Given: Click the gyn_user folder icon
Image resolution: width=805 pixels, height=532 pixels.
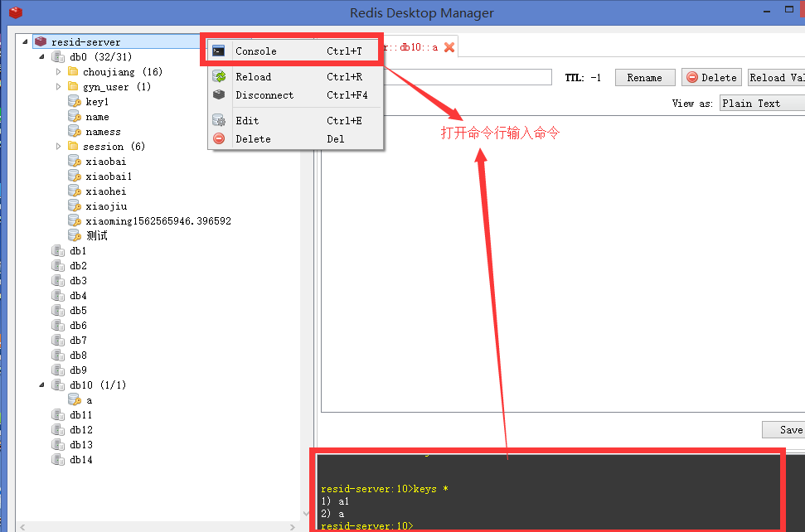Looking at the screenshot, I should [x=74, y=86].
